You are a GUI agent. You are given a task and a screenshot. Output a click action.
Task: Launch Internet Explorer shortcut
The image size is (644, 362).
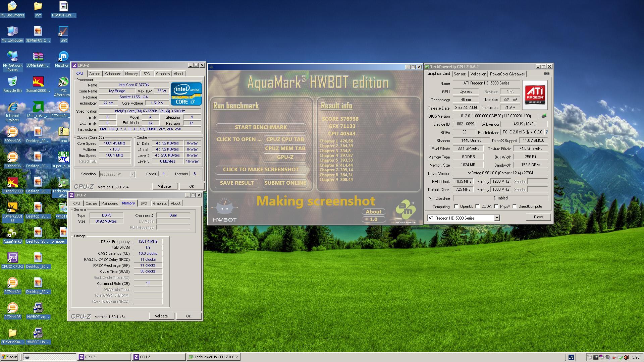(12, 112)
